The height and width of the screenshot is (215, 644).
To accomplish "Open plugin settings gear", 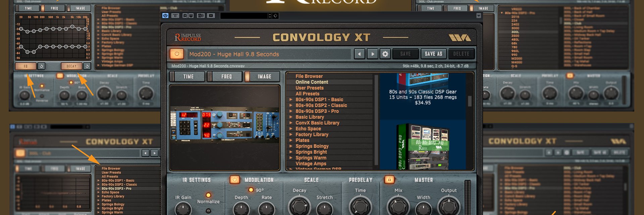I will 385,54.
